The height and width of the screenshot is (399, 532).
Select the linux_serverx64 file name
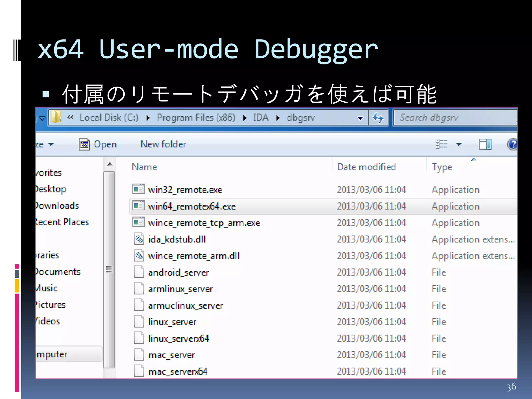click(x=178, y=338)
